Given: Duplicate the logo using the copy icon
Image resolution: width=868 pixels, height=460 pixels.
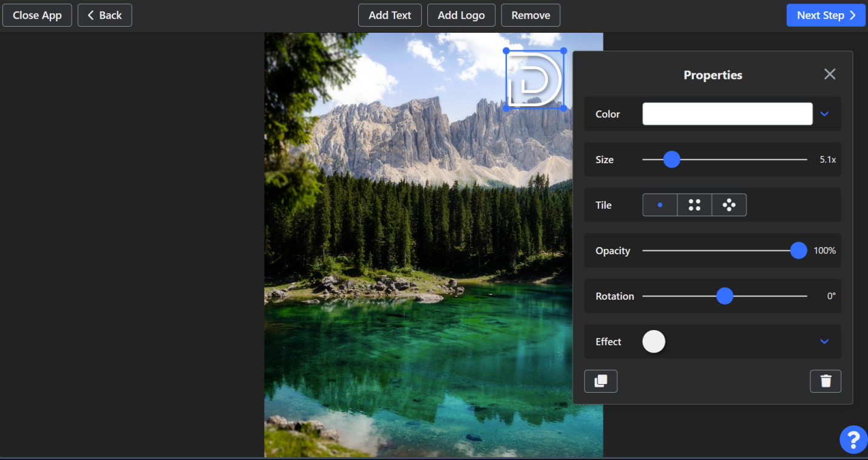Looking at the screenshot, I should click(x=600, y=381).
